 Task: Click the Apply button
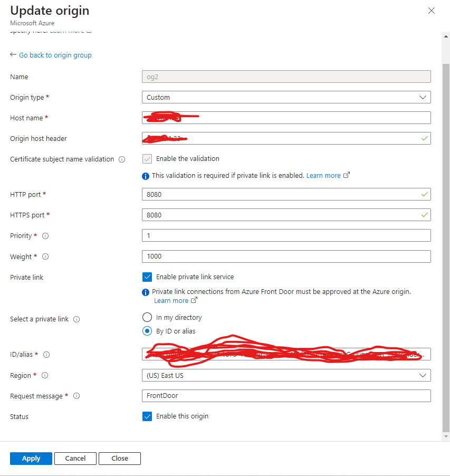pyautogui.click(x=31, y=459)
